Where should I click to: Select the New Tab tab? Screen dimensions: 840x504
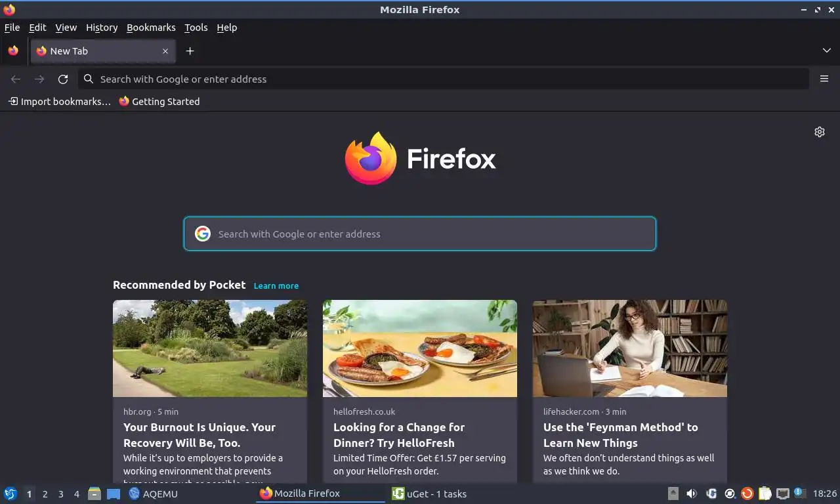[102, 51]
